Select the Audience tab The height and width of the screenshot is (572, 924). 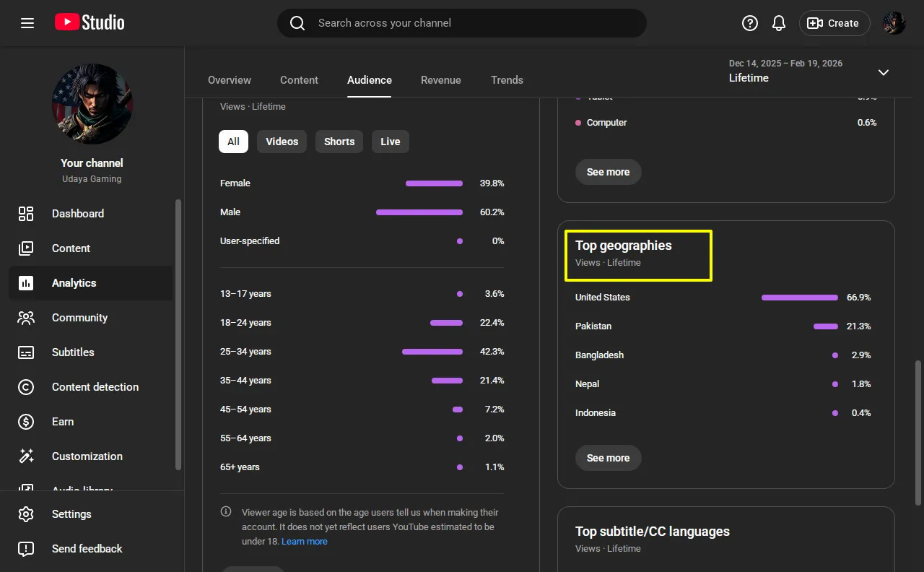coord(370,80)
